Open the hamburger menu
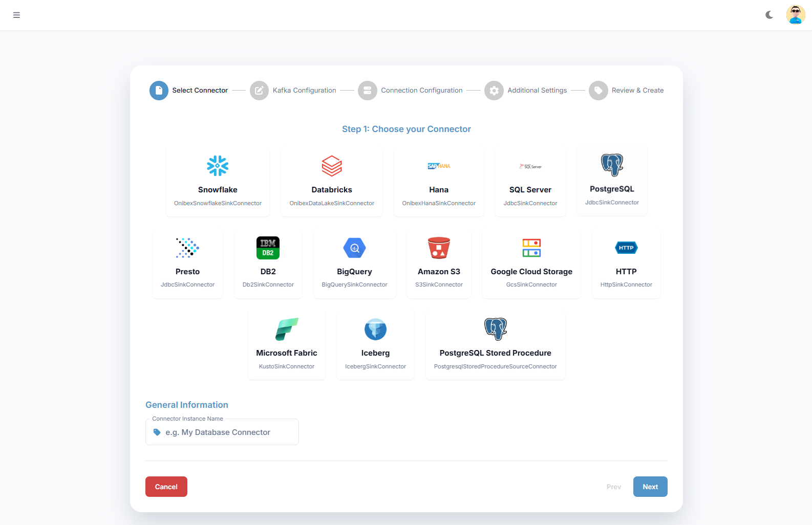The width and height of the screenshot is (812, 525). coord(16,15)
